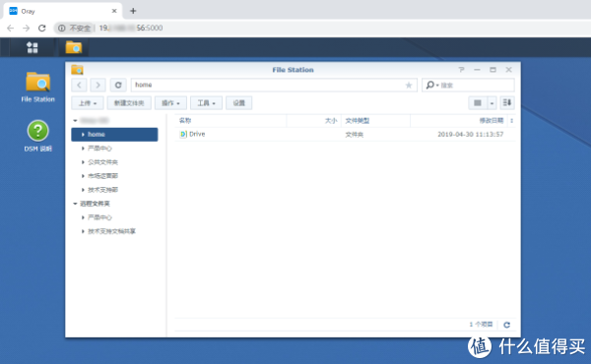Expand the 技术支持部 arrow
Image resolution: width=591 pixels, height=364 pixels.
click(83, 190)
